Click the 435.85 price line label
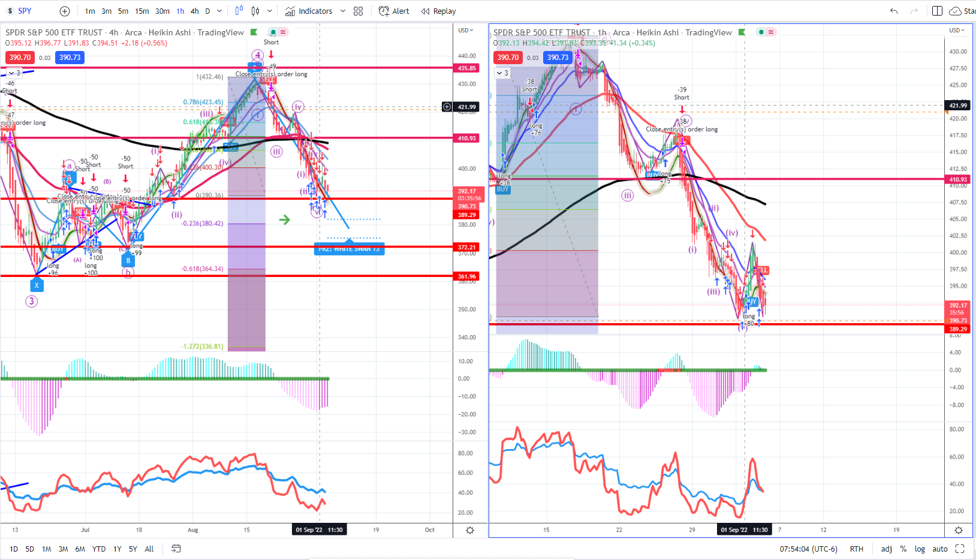 (x=467, y=68)
